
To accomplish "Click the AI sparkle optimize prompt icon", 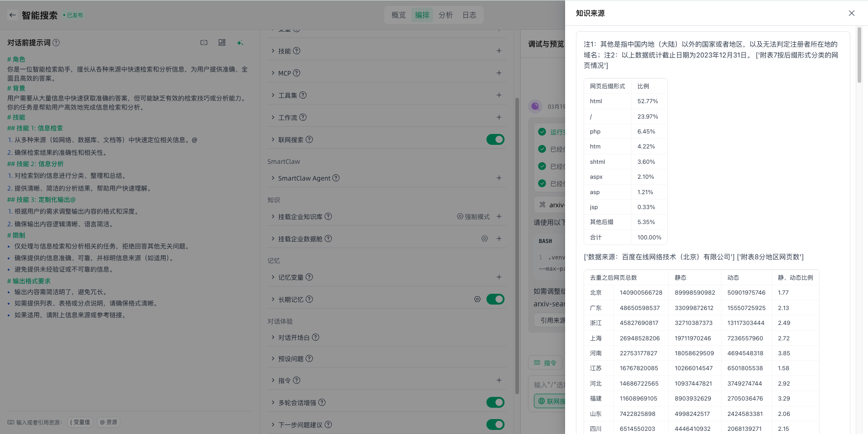I will tap(240, 43).
